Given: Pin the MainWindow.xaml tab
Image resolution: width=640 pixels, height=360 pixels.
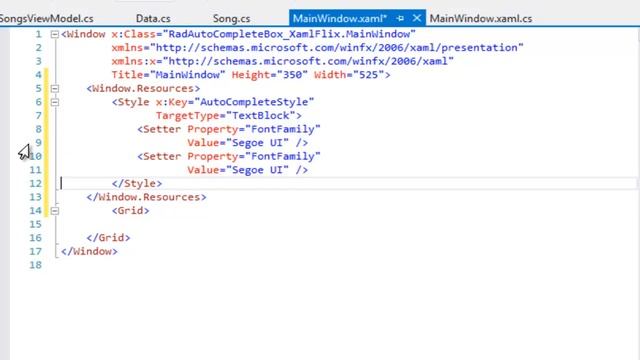Looking at the screenshot, I should tap(400, 18).
